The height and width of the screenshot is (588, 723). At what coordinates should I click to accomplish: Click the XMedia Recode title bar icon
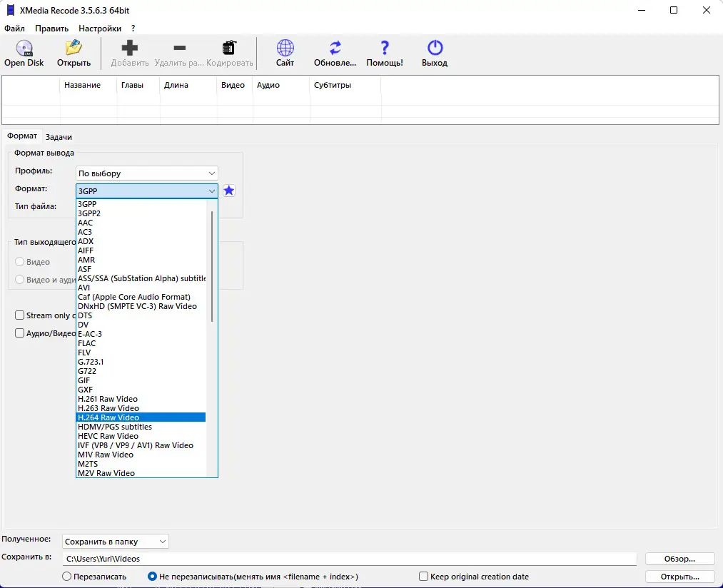point(11,10)
